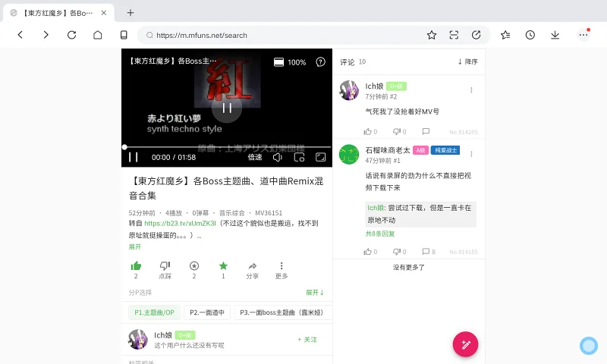Select part P1.主题曲/OP
The height and width of the screenshot is (364, 607).
click(155, 312)
